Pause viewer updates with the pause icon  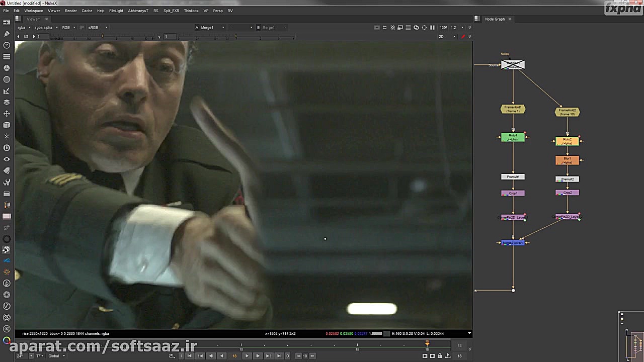tap(432, 28)
